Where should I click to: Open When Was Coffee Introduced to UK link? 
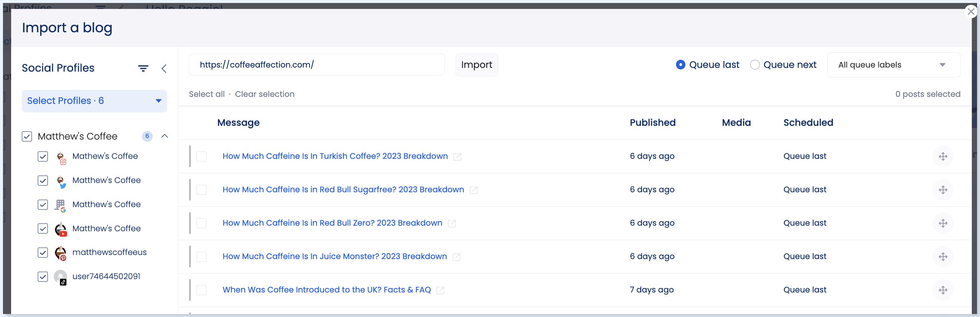(x=327, y=290)
